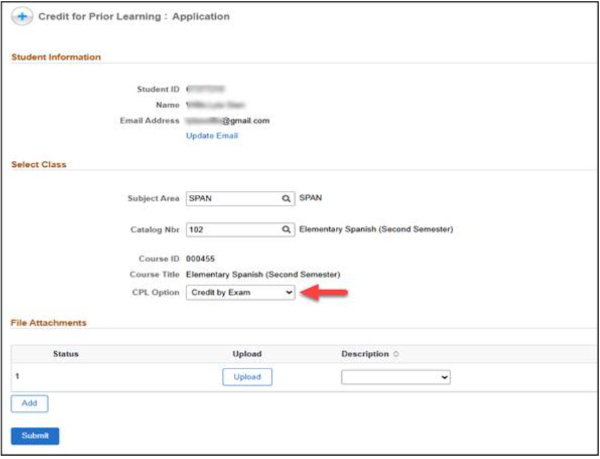
Task: Click the Catalog Nbr search magnifier icon
Action: [x=286, y=229]
